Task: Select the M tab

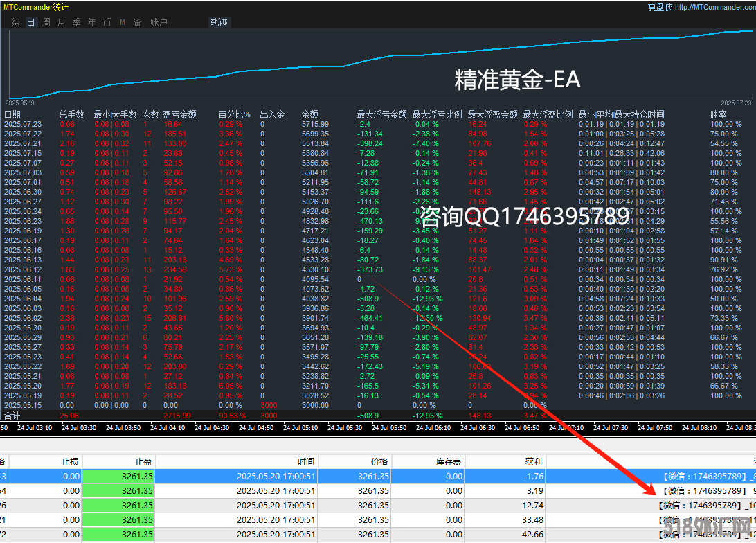Action: pos(123,22)
